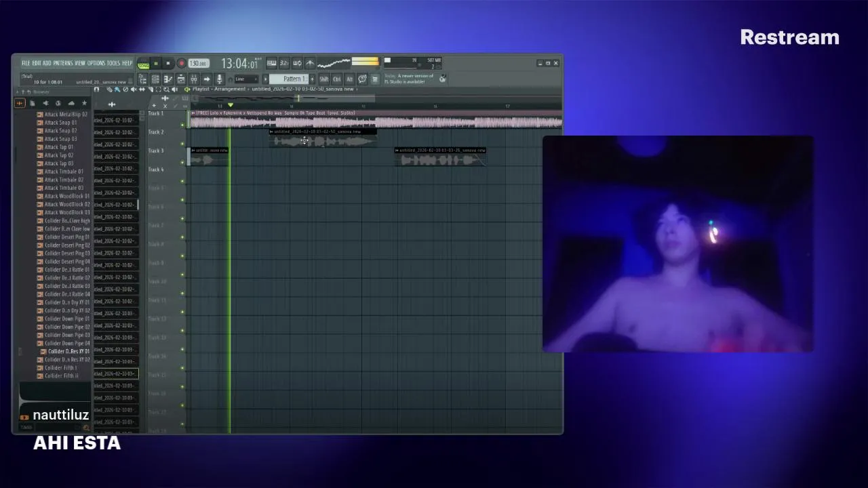Click the Shift modifier button
Viewport: 868px width, 488px height.
point(324,79)
